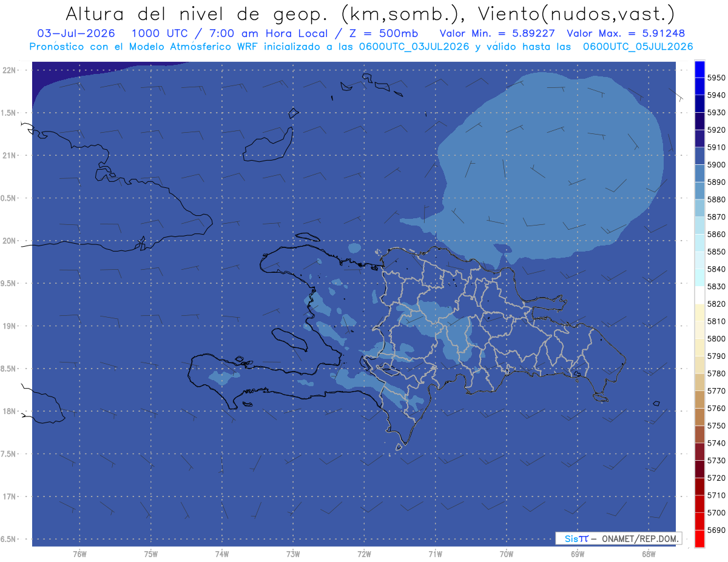This screenshot has width=728, height=562.
Task: Click the 5800 legend value
Action: [x=716, y=339]
